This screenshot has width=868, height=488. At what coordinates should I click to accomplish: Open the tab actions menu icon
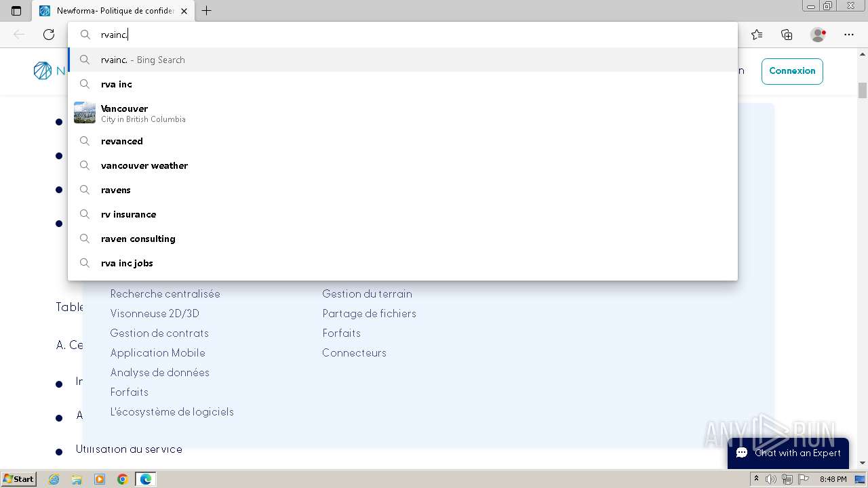pyautogui.click(x=16, y=11)
